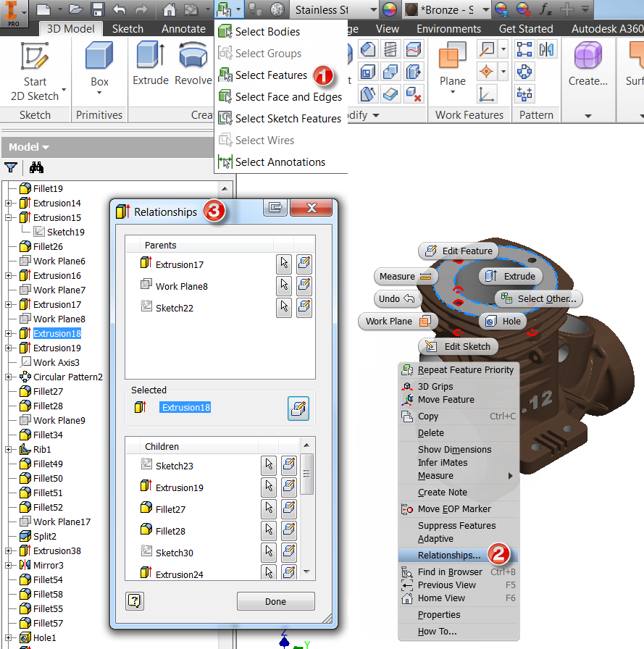This screenshot has width=644, height=649.
Task: Click edit icon for parent Work Plane8
Action: click(x=304, y=285)
